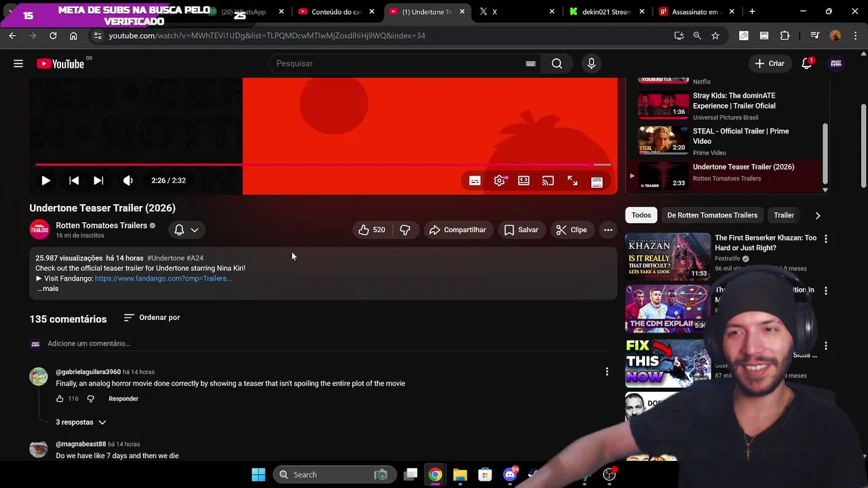Open options for First Berserker Khazan video
The height and width of the screenshot is (488, 868).
tap(825, 239)
